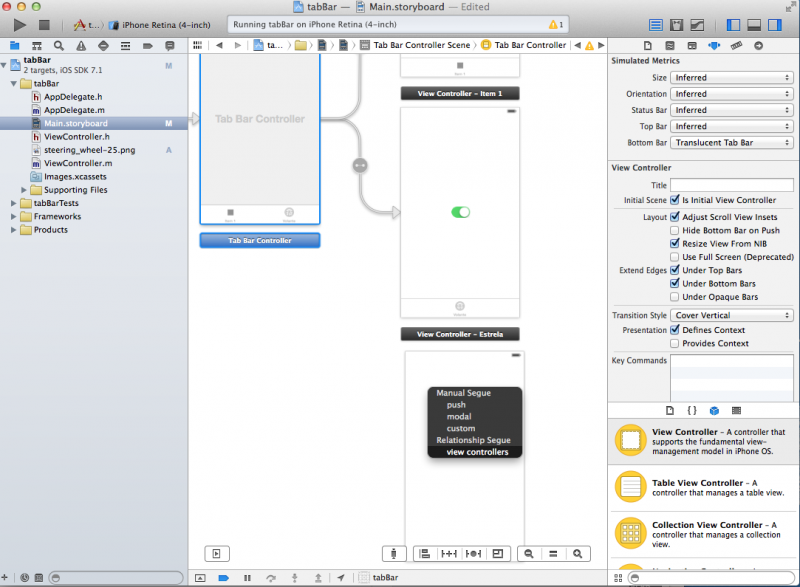This screenshot has width=800, height=587.
Task: Enable Hide Bottom Bar on Push
Action: coord(675,230)
